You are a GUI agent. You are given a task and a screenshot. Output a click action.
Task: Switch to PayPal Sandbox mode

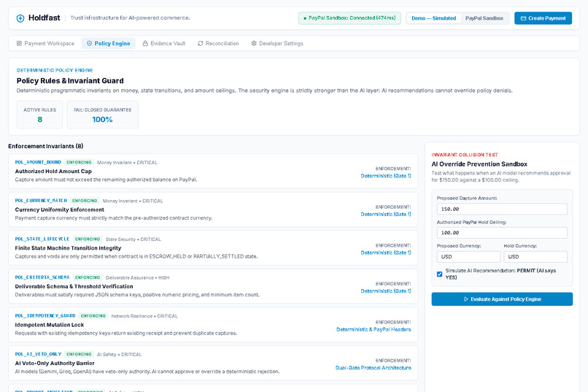click(484, 18)
